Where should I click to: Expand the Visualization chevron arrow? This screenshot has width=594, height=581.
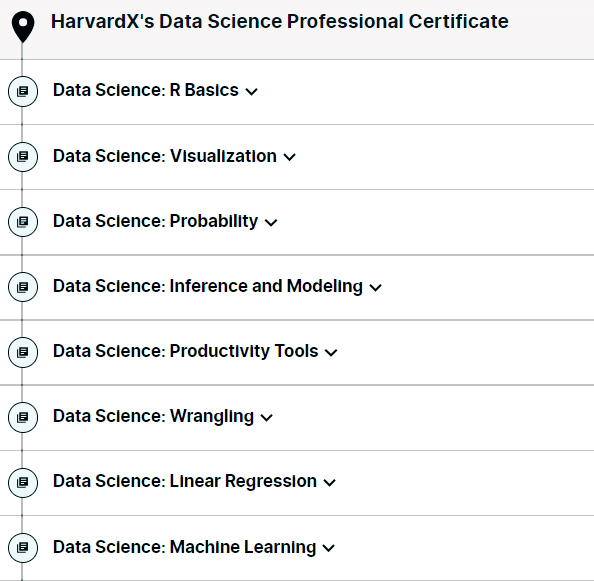(289, 157)
